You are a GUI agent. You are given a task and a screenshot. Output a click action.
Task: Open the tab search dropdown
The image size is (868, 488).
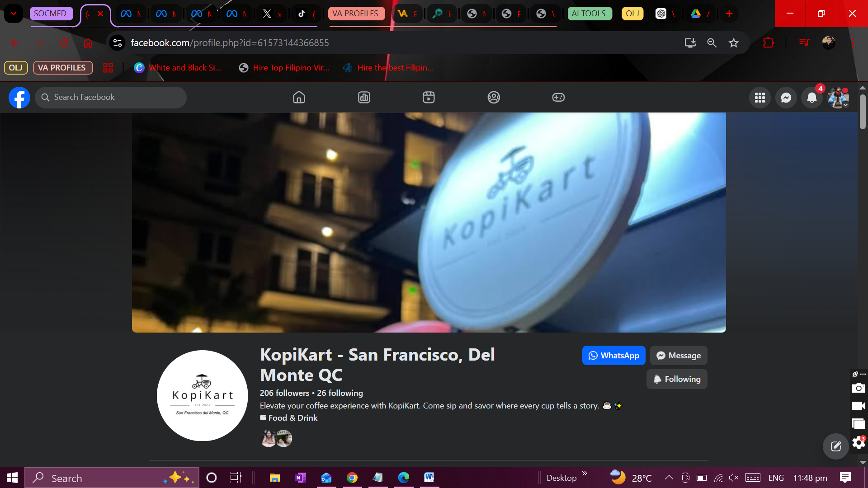coord(14,14)
